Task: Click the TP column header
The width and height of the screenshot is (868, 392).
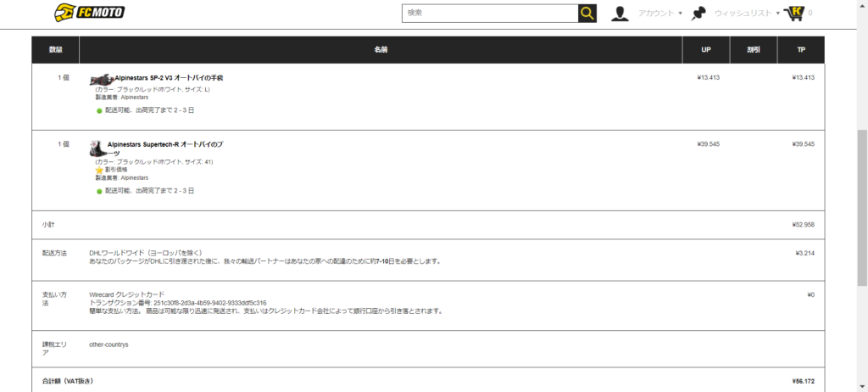Action: [x=801, y=50]
